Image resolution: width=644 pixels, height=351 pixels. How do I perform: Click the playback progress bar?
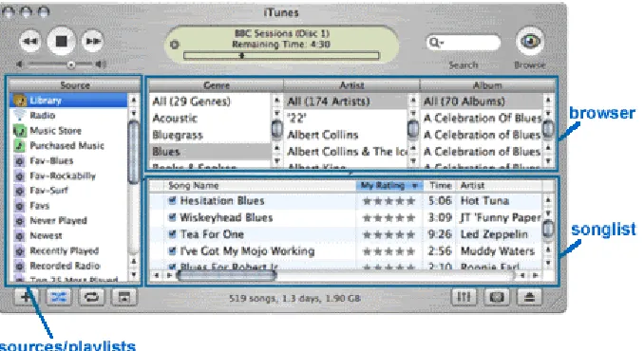pos(281,55)
